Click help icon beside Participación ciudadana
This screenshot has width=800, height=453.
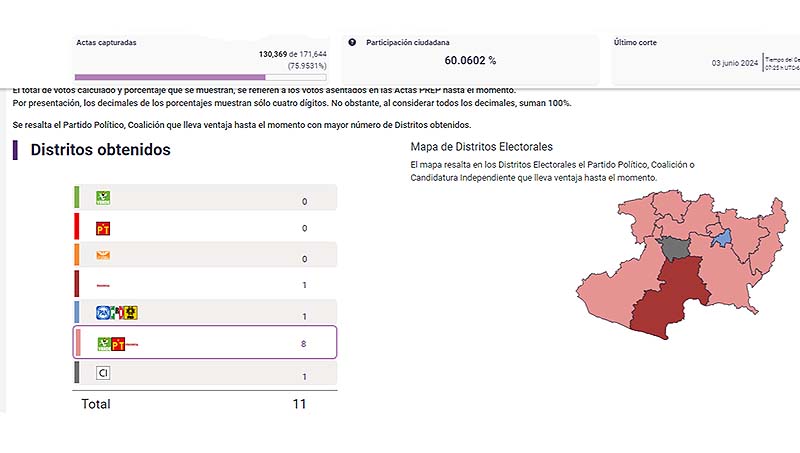[352, 43]
